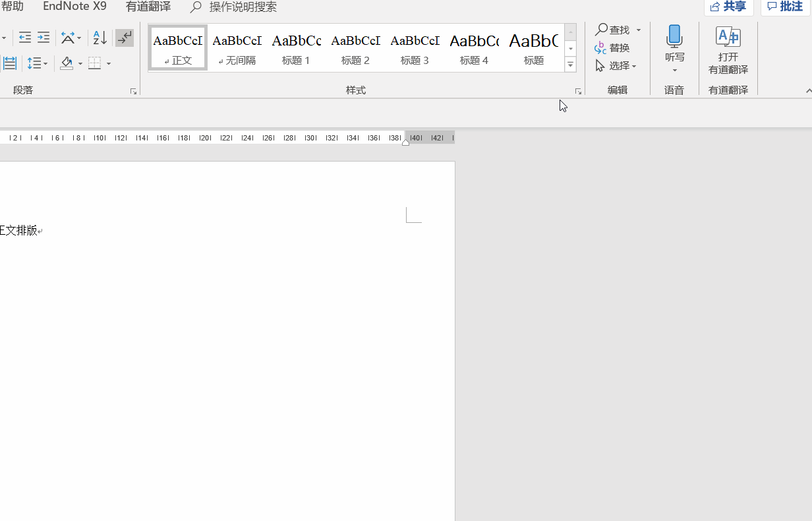Apply the 正文 style

178,47
